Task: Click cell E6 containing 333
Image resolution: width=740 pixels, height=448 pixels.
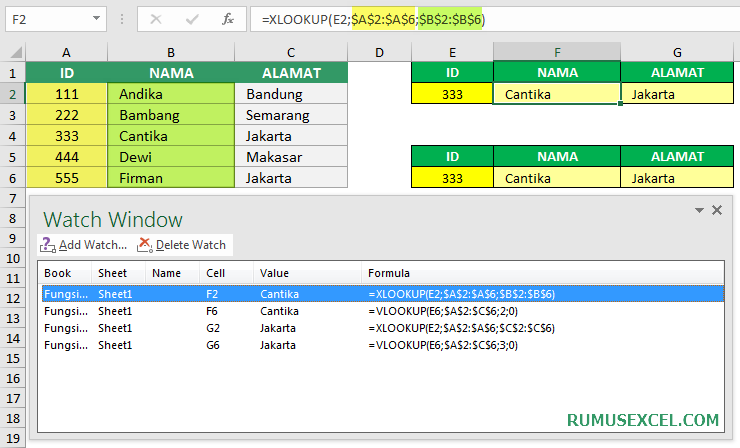Action: pos(452,178)
